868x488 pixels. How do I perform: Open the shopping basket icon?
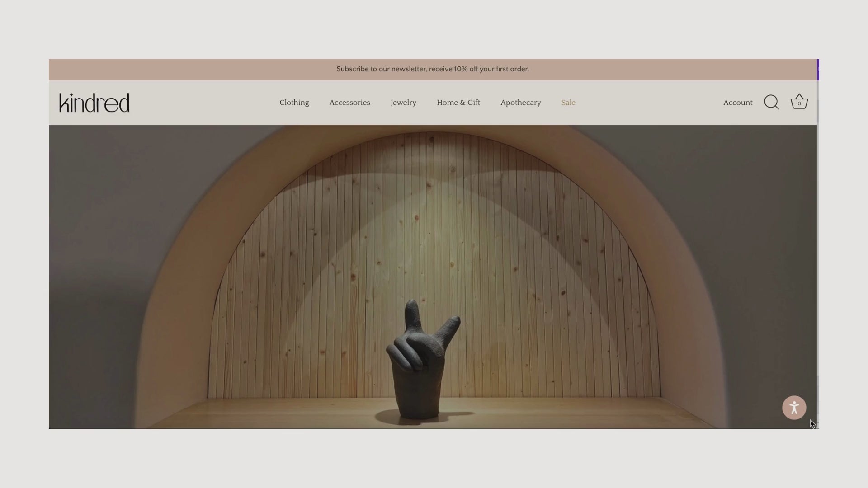pos(799,102)
